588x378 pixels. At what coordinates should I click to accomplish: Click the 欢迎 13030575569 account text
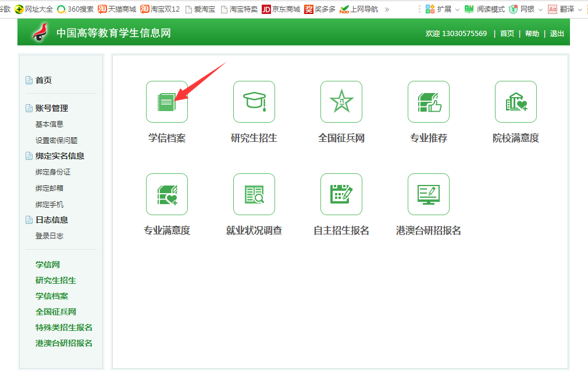point(456,33)
